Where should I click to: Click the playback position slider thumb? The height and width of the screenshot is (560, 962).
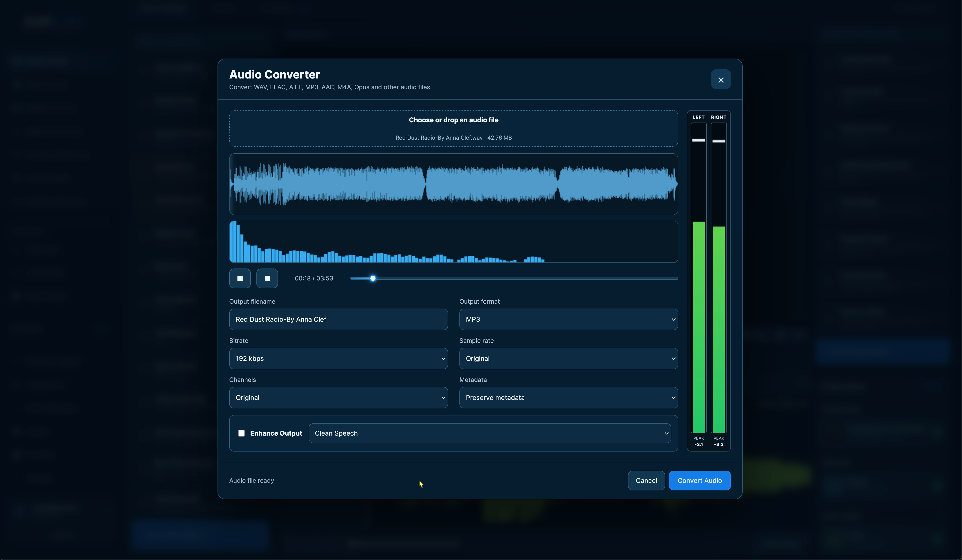pos(372,278)
